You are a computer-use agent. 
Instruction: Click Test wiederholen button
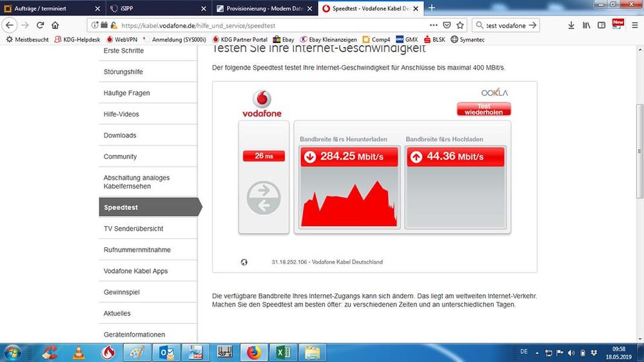(484, 109)
